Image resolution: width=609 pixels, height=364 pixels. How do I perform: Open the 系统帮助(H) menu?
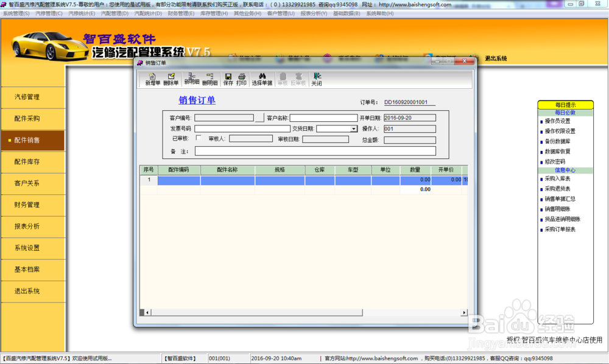[380, 13]
